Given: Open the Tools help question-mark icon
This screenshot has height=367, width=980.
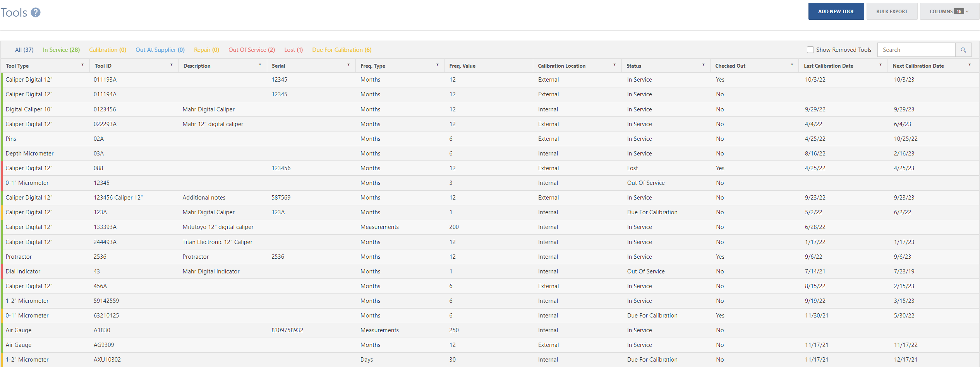Looking at the screenshot, I should [x=36, y=12].
